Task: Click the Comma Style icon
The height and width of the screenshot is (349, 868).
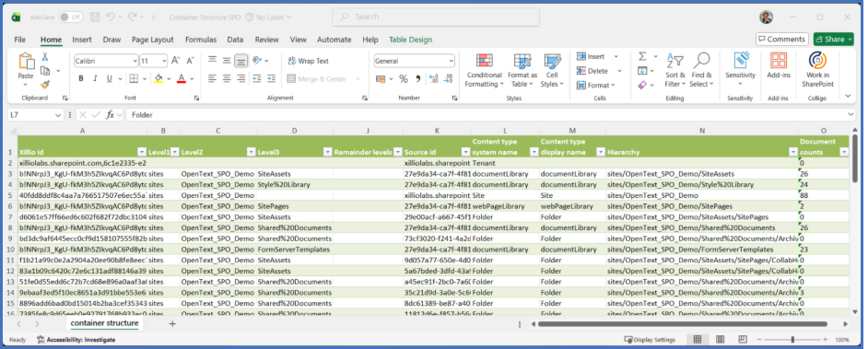Action: click(417, 78)
